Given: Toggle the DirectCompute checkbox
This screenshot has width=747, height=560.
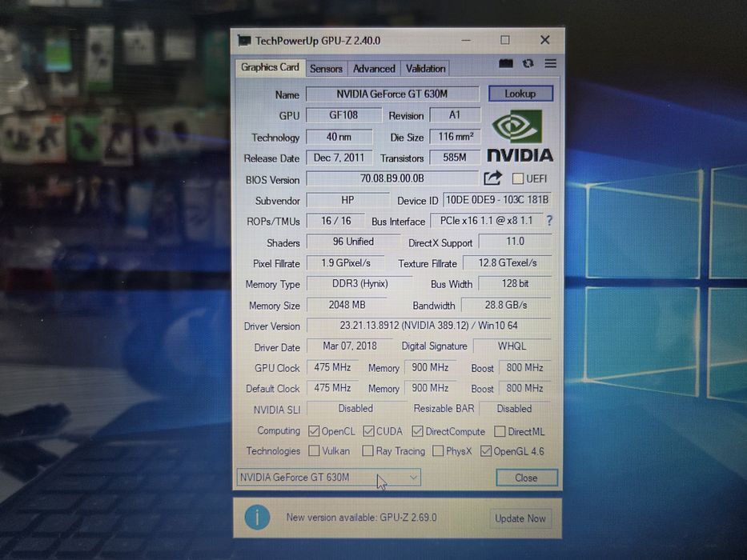Looking at the screenshot, I should point(417,431).
